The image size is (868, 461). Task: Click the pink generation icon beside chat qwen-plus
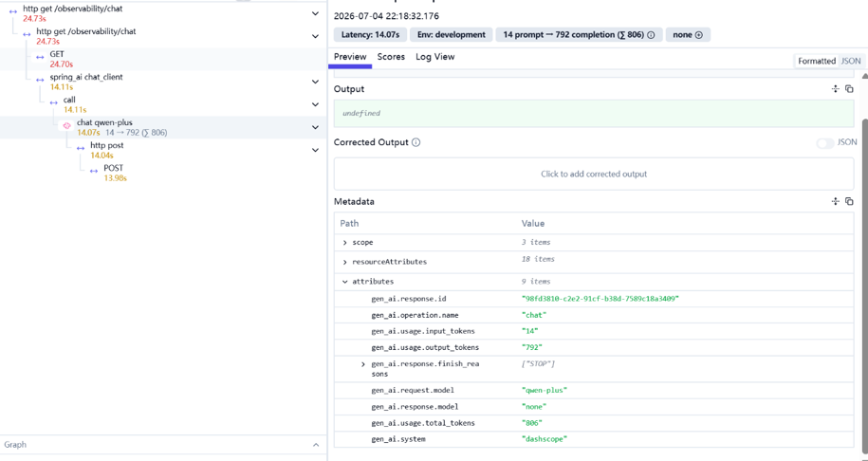coord(67,125)
